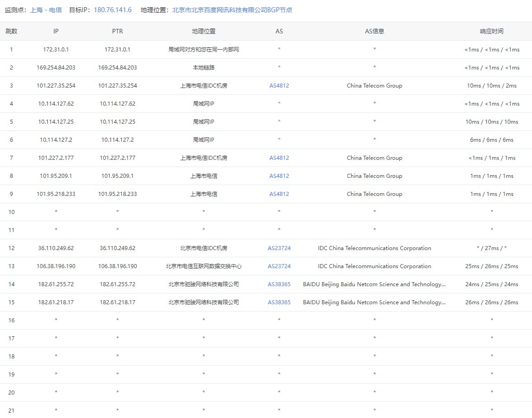
Task: Click the AS信息 column header
Action: click(x=375, y=31)
